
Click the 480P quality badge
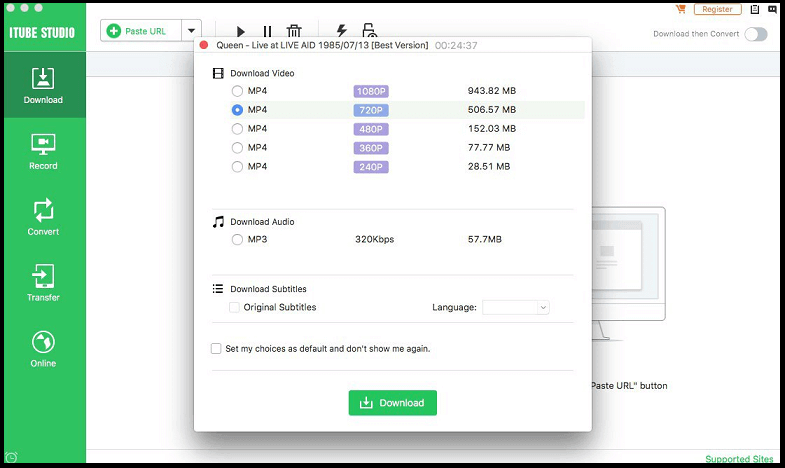tap(371, 129)
